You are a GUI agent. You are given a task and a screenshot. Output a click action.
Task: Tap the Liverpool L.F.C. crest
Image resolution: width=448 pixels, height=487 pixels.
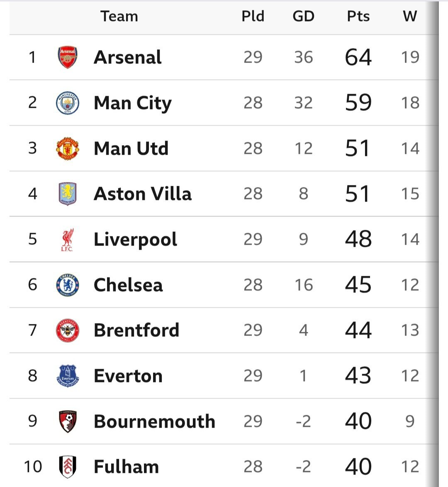(67, 240)
